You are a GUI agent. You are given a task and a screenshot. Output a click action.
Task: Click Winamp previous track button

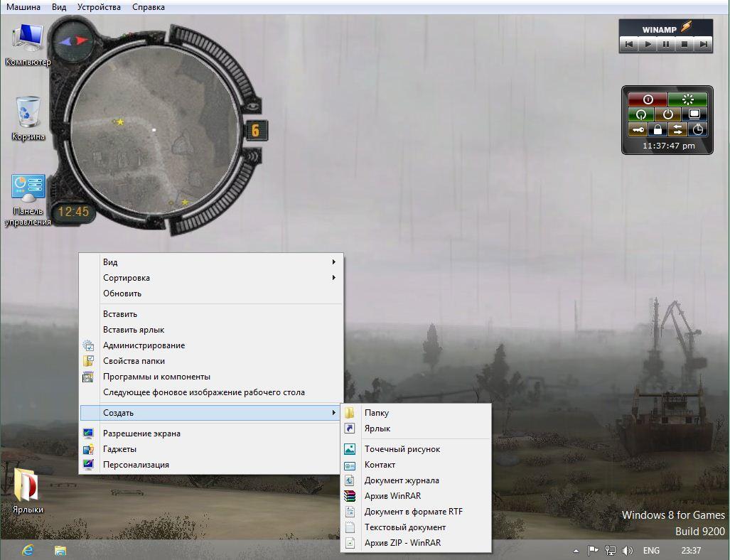click(x=629, y=44)
